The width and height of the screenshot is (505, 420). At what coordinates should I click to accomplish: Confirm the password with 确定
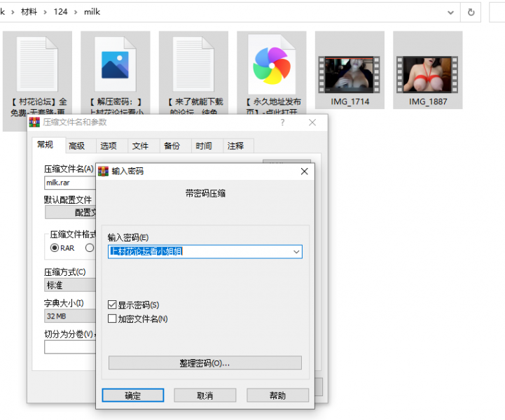click(x=133, y=395)
